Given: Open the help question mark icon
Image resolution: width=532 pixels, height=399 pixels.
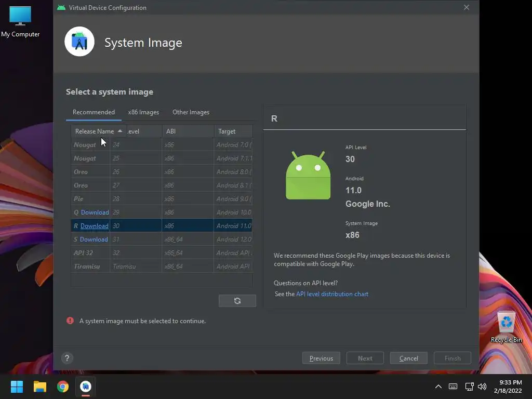Looking at the screenshot, I should tap(67, 358).
